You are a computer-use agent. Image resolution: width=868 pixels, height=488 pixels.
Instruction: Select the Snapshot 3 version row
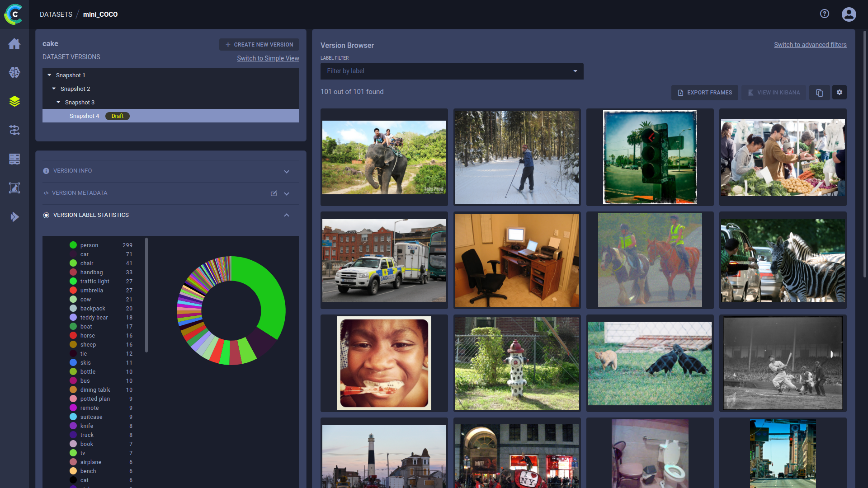click(171, 102)
